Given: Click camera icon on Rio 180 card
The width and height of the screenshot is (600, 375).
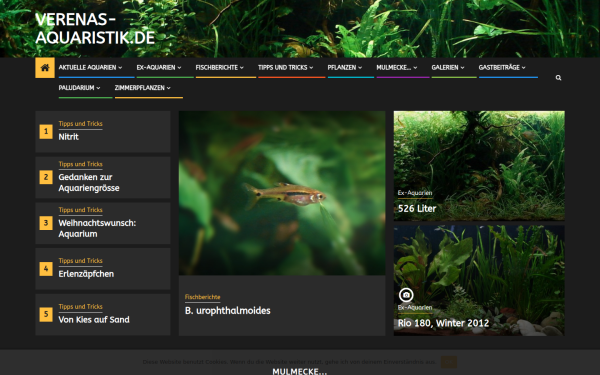Looking at the screenshot, I should point(406,295).
